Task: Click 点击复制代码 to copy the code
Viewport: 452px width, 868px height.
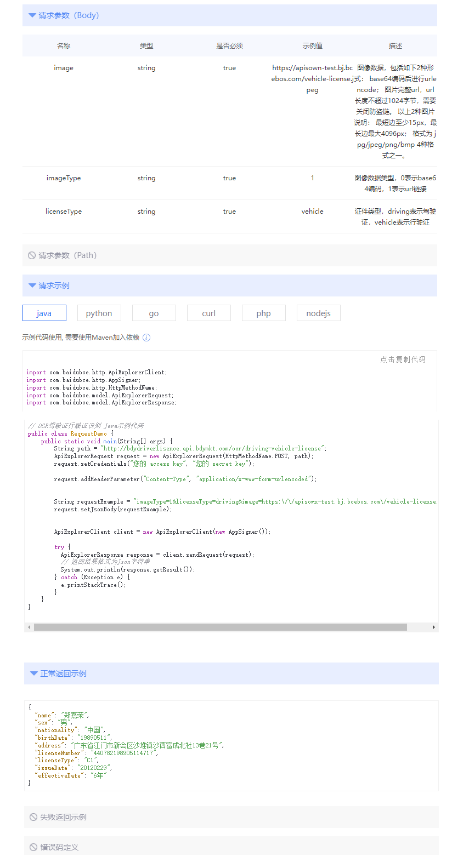Action: pyautogui.click(x=403, y=359)
